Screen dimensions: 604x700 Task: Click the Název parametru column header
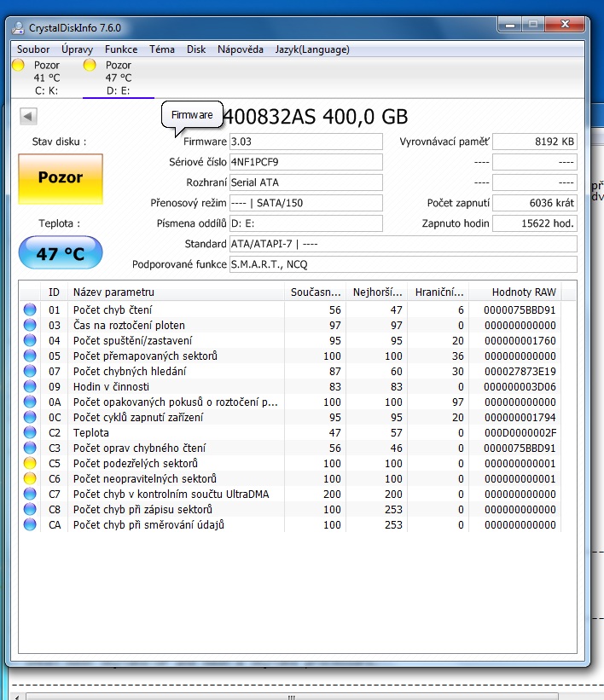[x=113, y=292]
